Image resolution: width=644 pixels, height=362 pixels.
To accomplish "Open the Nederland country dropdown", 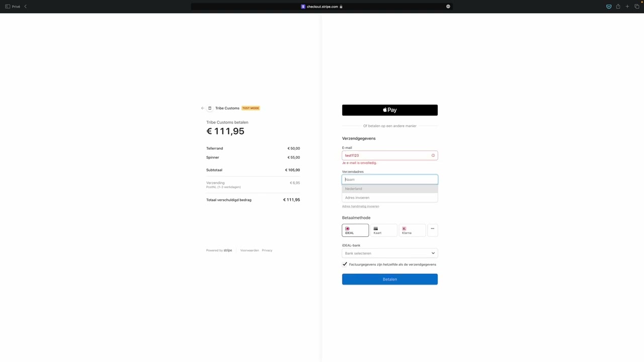I will pos(389,189).
